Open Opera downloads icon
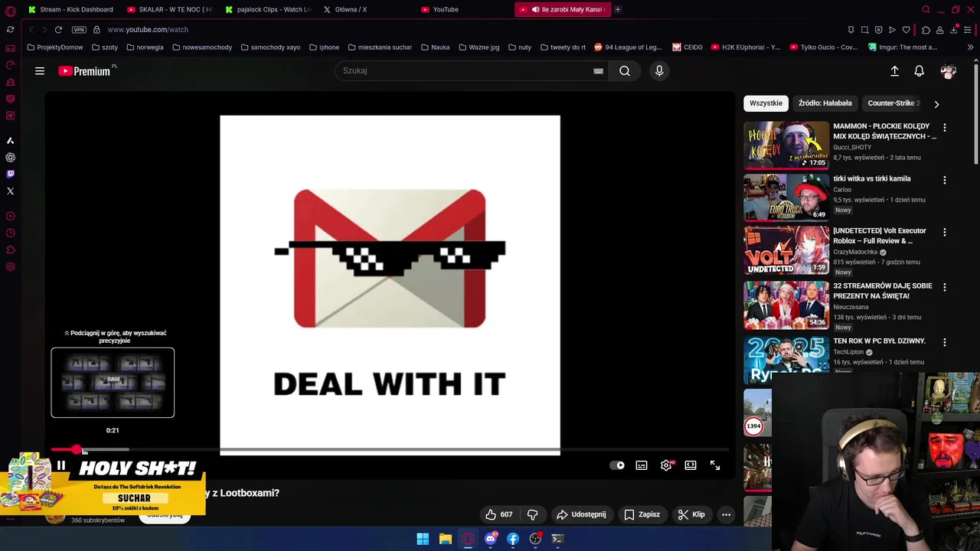 point(954,30)
